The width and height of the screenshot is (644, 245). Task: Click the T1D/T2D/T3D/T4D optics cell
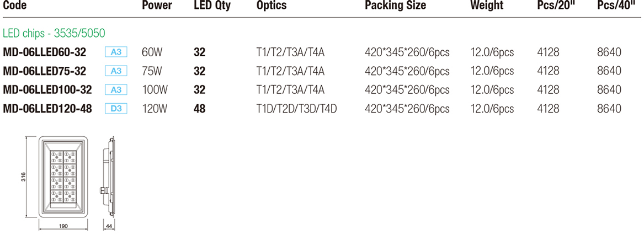(296, 109)
